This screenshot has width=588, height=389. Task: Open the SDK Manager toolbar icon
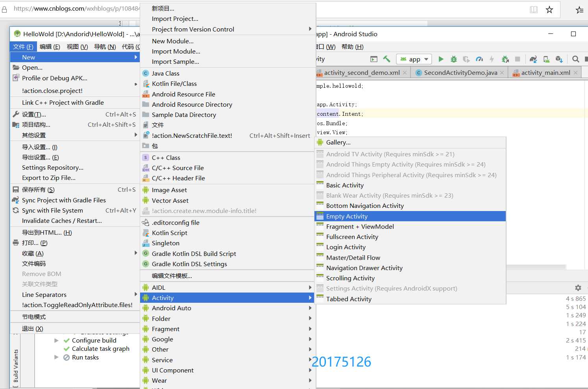559,59
